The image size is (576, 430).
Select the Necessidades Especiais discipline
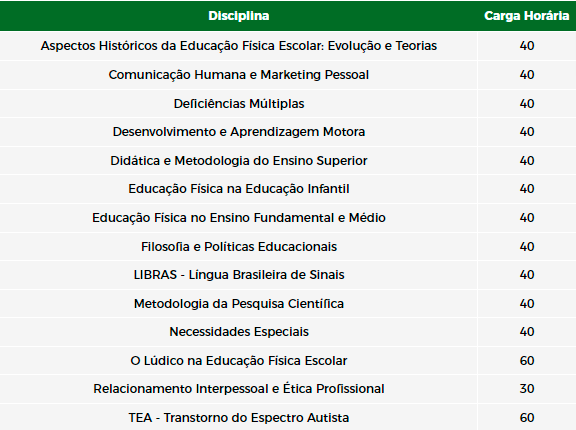pyautogui.click(x=239, y=332)
